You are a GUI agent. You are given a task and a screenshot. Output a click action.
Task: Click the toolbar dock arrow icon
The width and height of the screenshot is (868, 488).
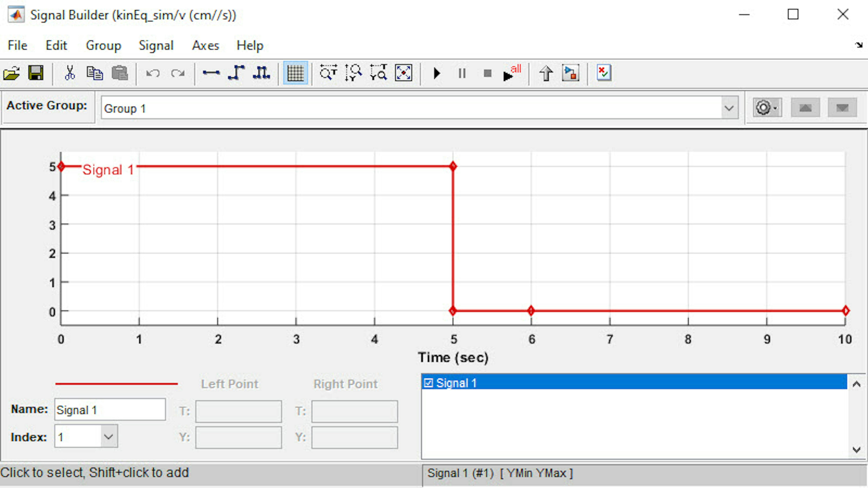(x=859, y=45)
